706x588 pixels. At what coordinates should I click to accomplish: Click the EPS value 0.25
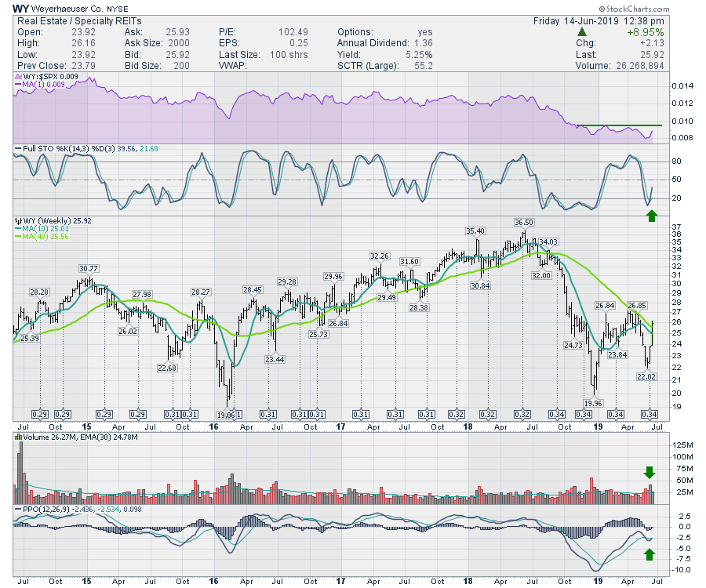pos(299,43)
